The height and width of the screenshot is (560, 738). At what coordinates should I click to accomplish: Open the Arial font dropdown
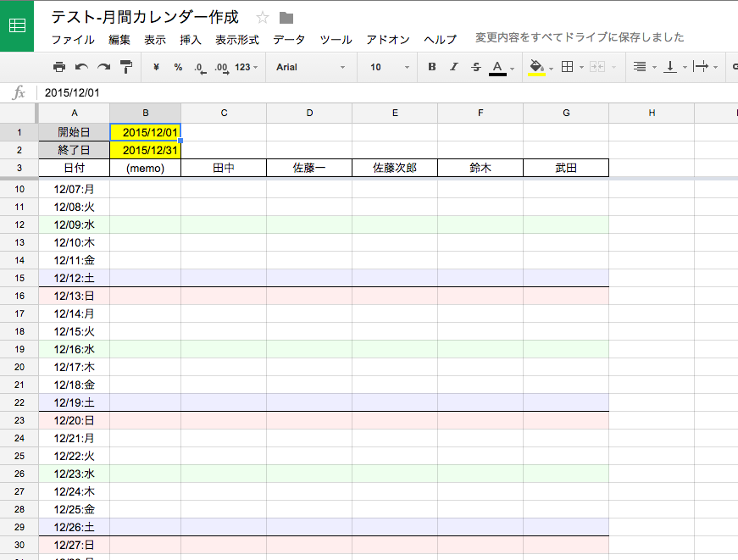coord(310,67)
